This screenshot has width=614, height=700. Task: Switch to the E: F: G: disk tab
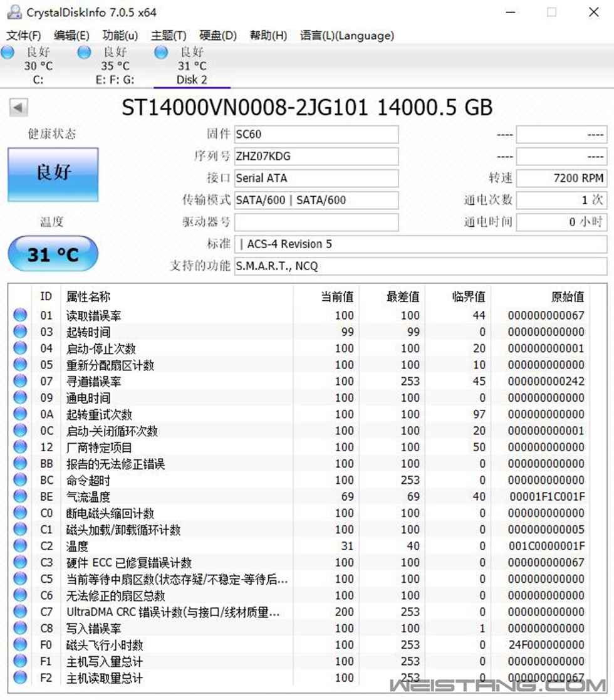point(115,66)
